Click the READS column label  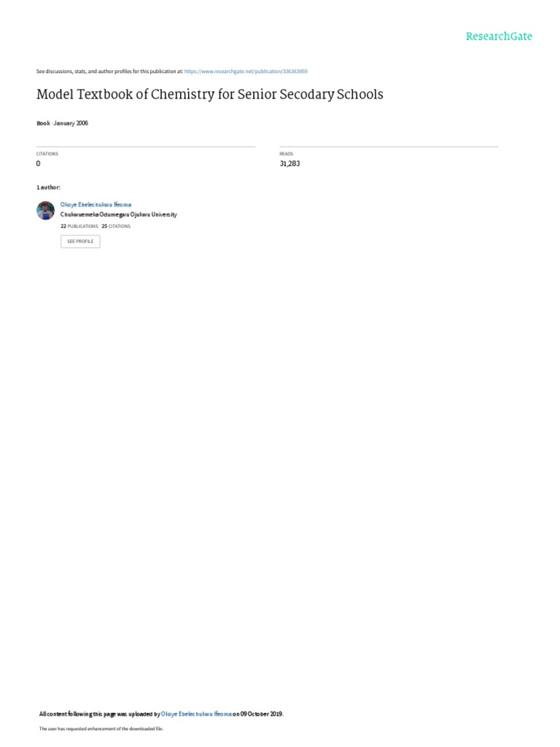[x=286, y=154]
